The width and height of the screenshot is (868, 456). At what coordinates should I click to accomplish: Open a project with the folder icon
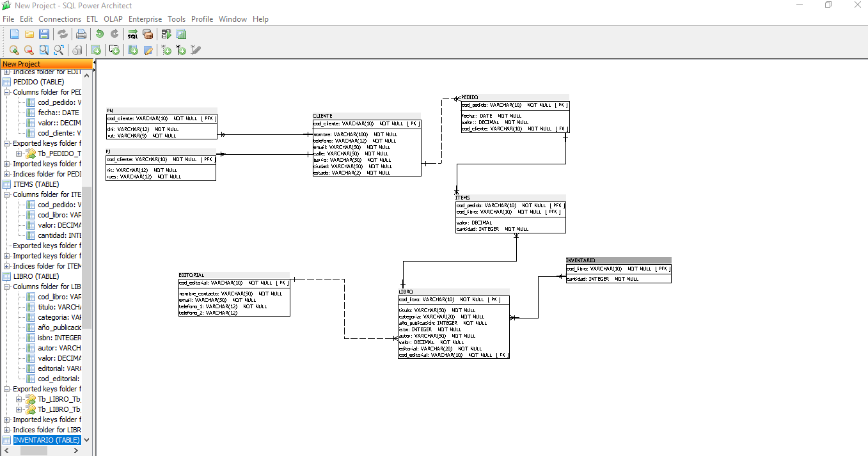pos(29,35)
